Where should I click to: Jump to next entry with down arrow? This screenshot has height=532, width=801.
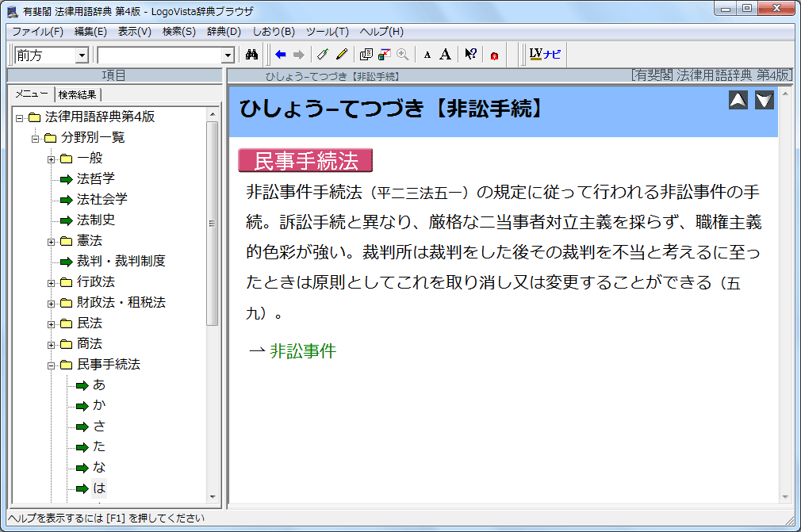764,100
